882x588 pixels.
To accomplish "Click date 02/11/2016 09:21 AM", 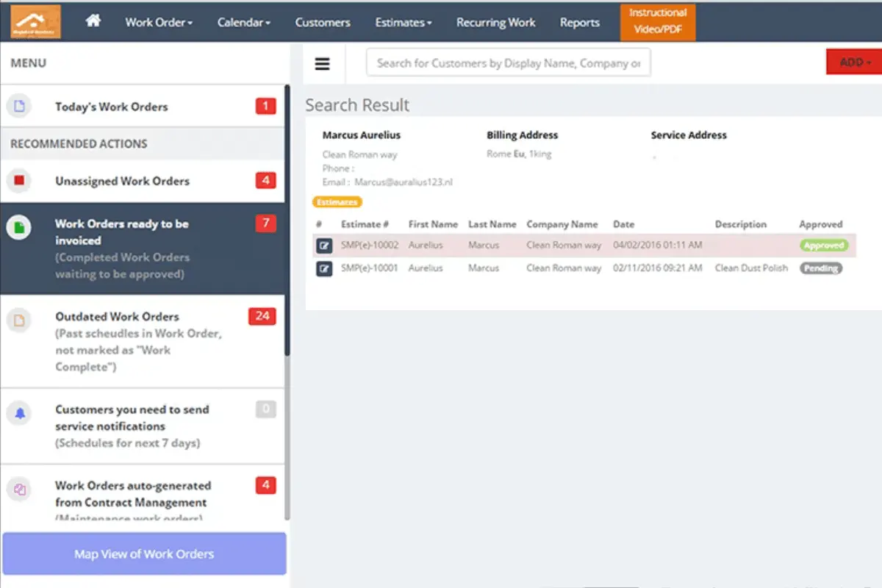I will click(657, 268).
